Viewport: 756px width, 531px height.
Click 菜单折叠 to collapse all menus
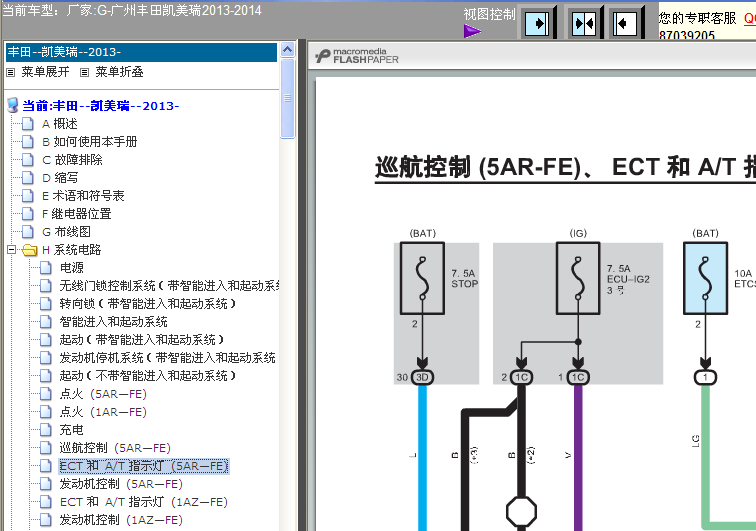click(119, 72)
